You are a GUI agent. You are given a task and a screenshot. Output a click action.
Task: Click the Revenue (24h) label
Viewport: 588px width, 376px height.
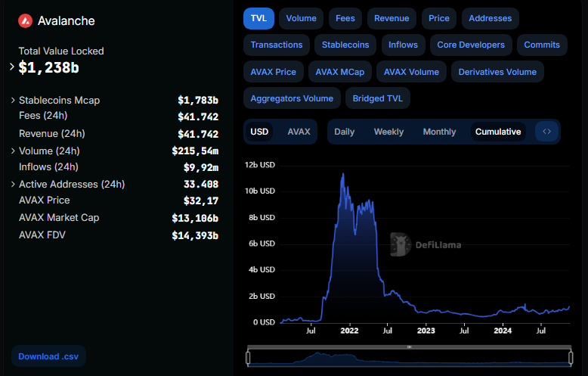[52, 134]
